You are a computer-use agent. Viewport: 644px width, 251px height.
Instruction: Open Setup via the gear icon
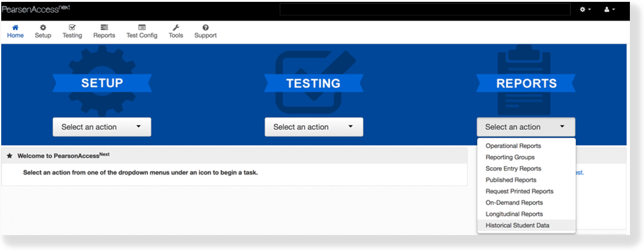(43, 28)
